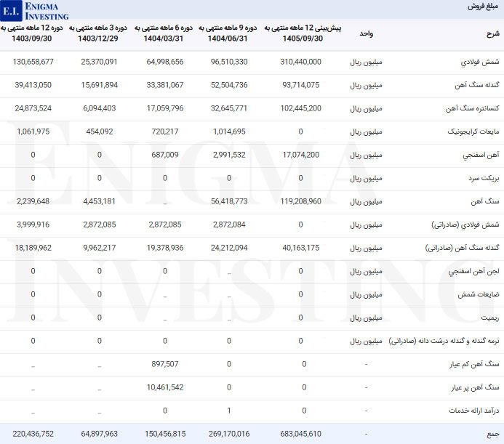Image resolution: width=504 pixels, height=444 pixels.
Task: Click header 'دوره 12 ماهه منتهی به 1403/09/30'
Action: point(32,33)
